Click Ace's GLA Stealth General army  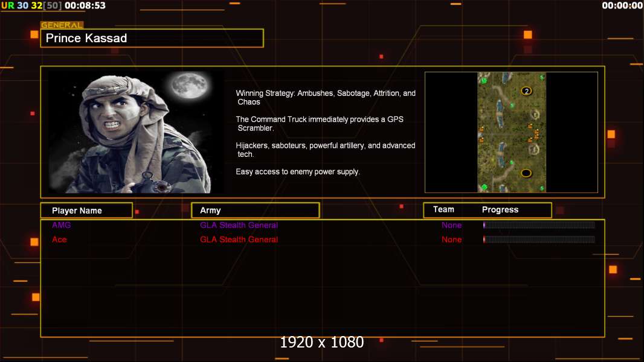239,240
